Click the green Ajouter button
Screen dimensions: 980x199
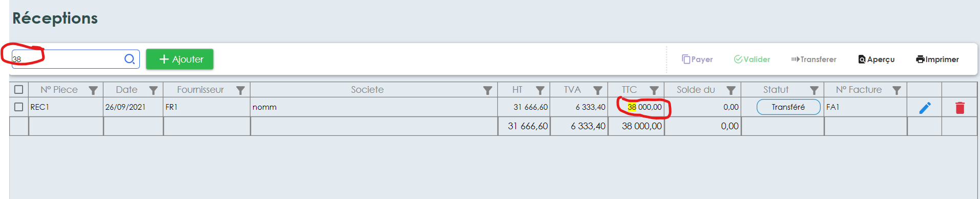click(x=180, y=59)
